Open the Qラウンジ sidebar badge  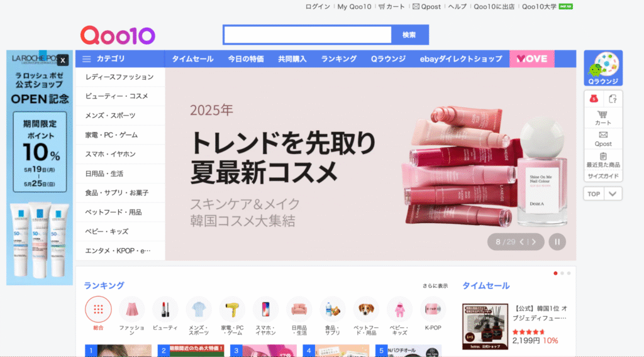tap(603, 68)
